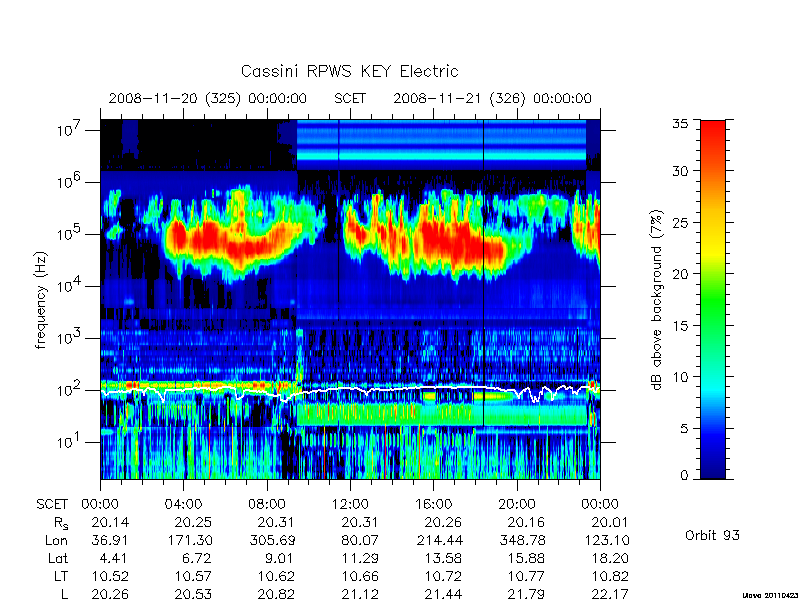The width and height of the screenshot is (800, 600).
Task: Click the 'Orbit 93' label
Action: pyautogui.click(x=712, y=535)
